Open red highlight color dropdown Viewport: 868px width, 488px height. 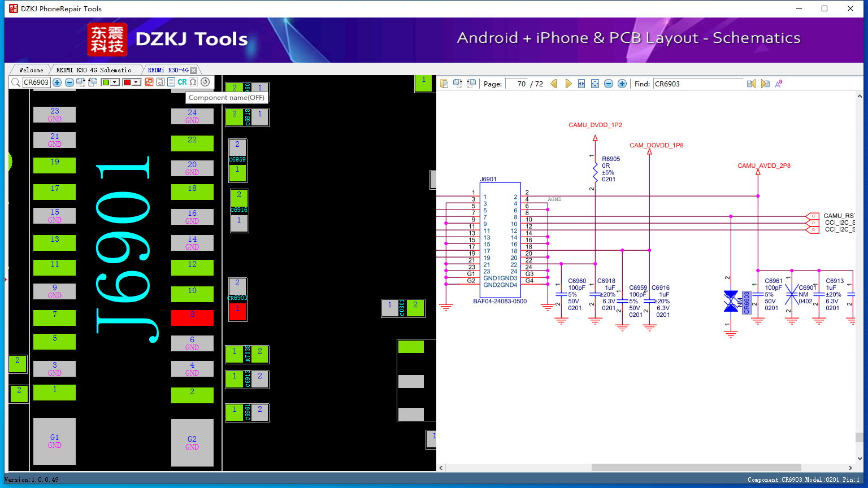(x=136, y=82)
